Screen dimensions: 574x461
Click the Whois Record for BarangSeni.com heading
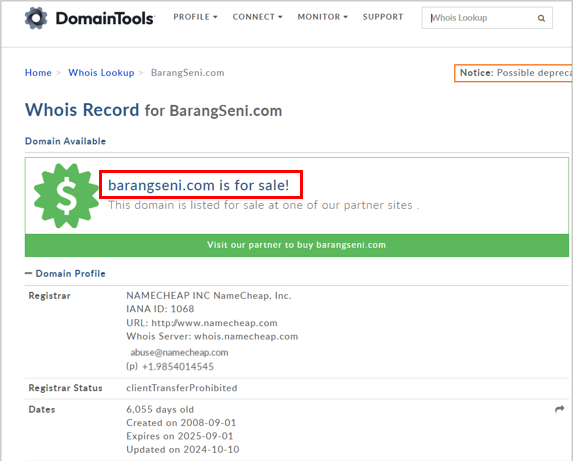click(153, 110)
